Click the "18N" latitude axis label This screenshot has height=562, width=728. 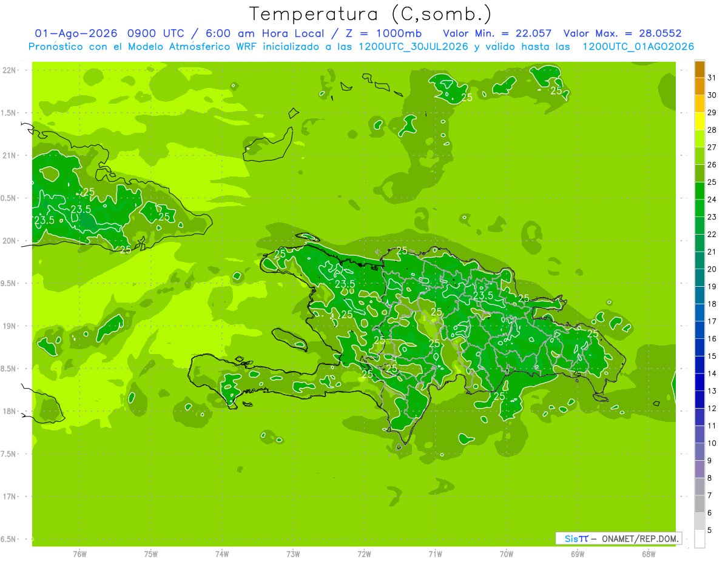9,411
